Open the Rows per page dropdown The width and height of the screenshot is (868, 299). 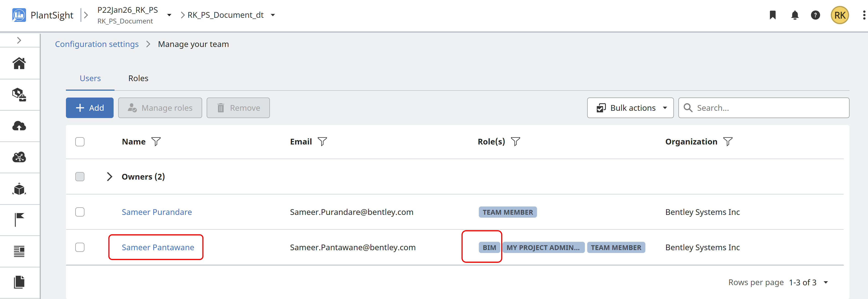point(826,283)
